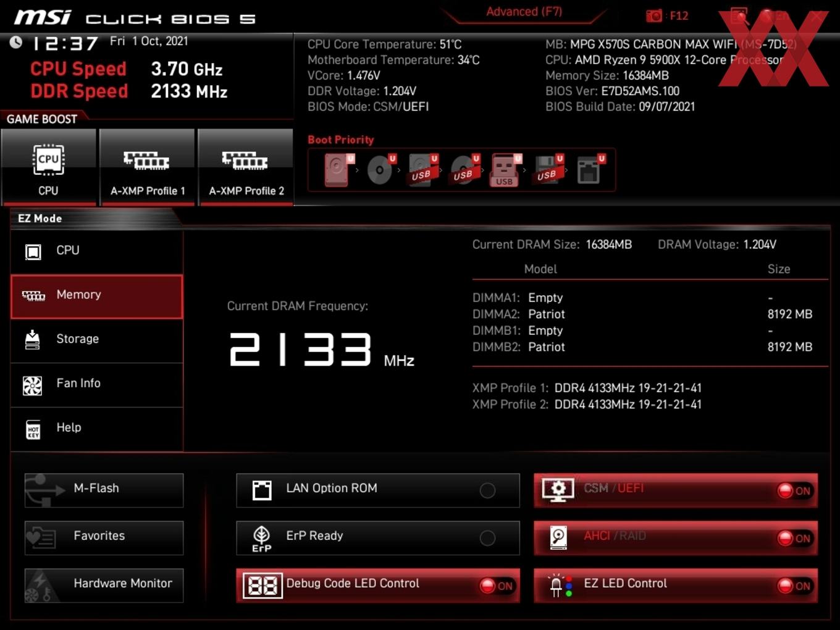Click the CPU Speed 3.70 GHz readout
The height and width of the screenshot is (630, 840).
(x=127, y=69)
